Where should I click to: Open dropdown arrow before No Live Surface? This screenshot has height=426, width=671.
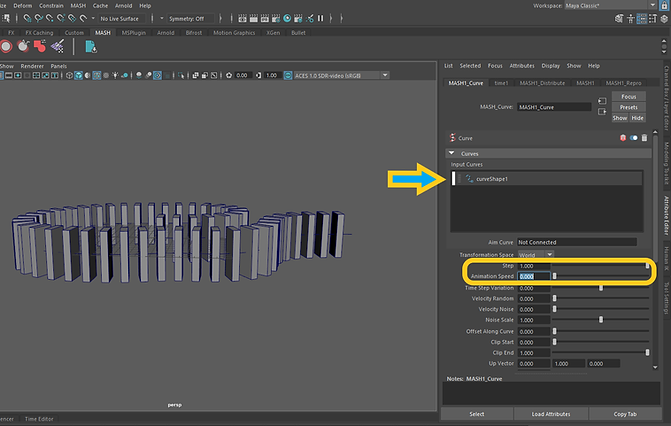pos(93,18)
